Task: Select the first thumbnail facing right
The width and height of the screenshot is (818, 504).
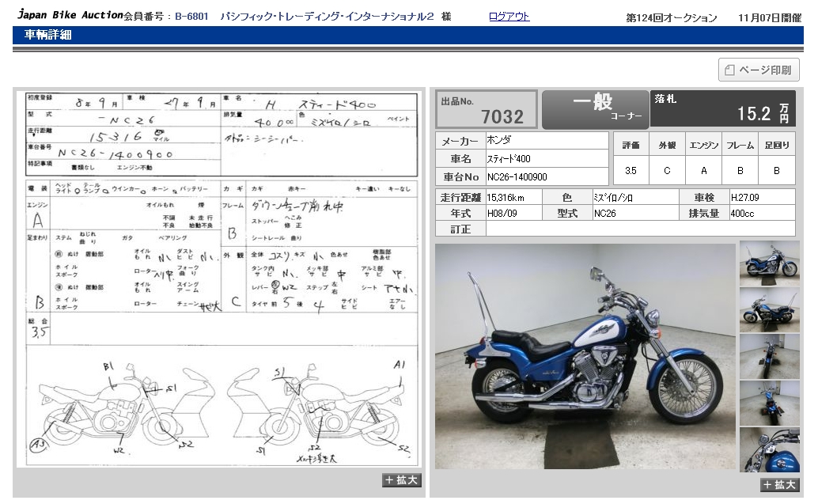Action: tap(769, 262)
